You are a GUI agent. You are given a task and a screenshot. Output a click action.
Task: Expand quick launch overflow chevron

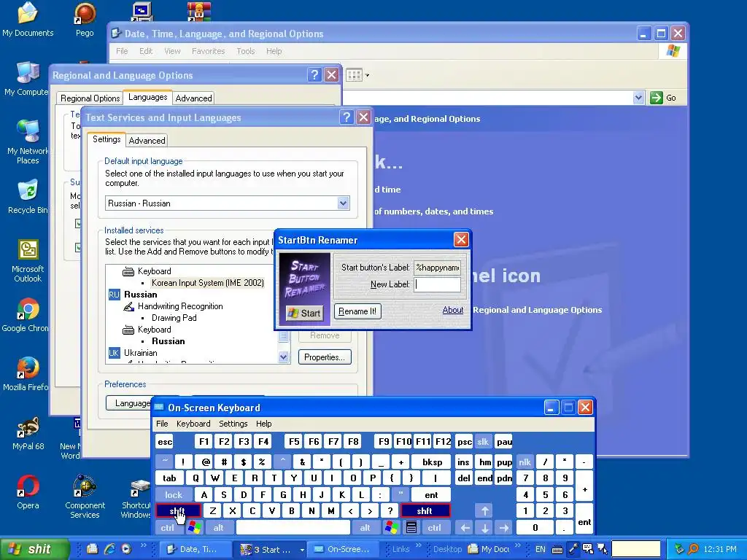point(144,545)
